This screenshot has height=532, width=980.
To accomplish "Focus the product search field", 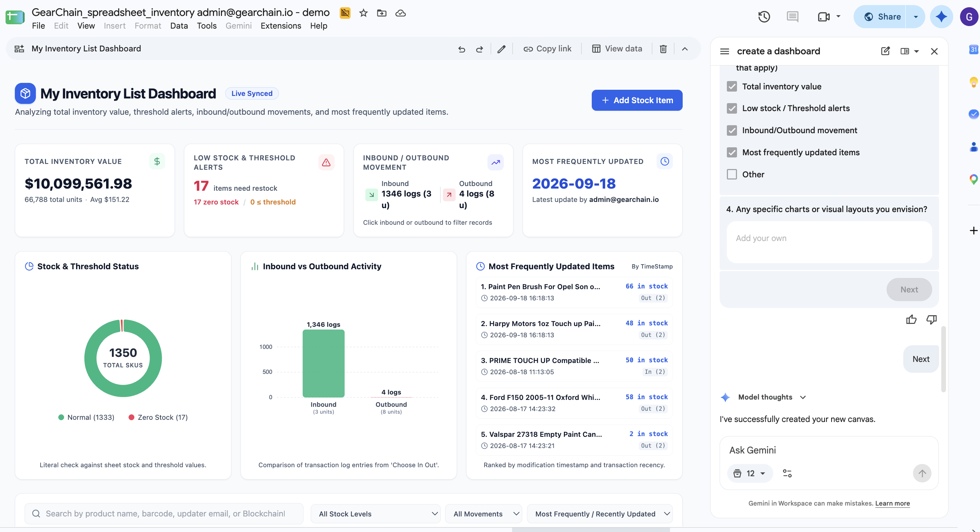I will click(164, 514).
